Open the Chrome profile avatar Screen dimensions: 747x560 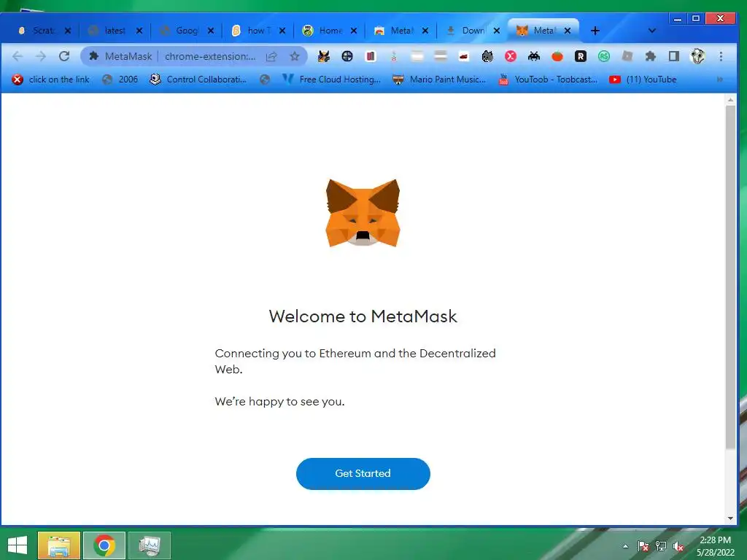pyautogui.click(x=697, y=56)
